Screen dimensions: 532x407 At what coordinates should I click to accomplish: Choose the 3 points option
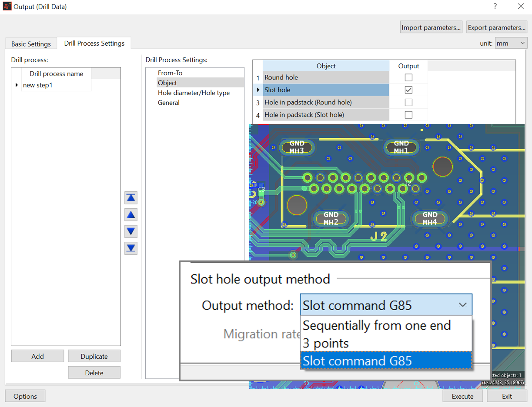click(x=386, y=343)
